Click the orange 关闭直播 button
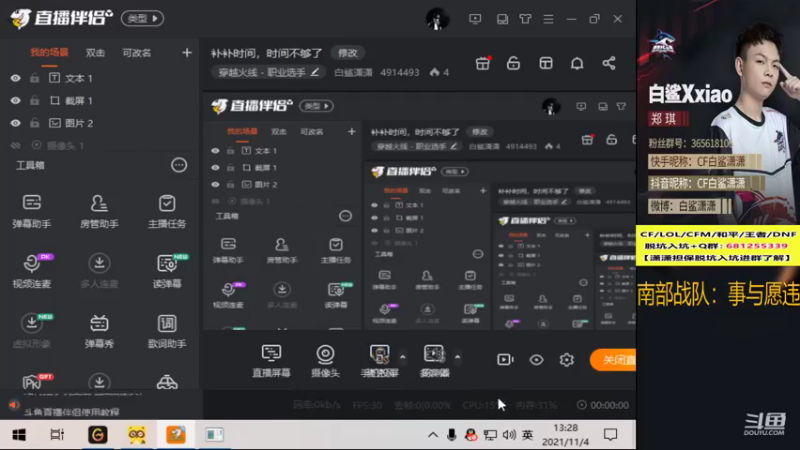The image size is (800, 450). click(613, 360)
